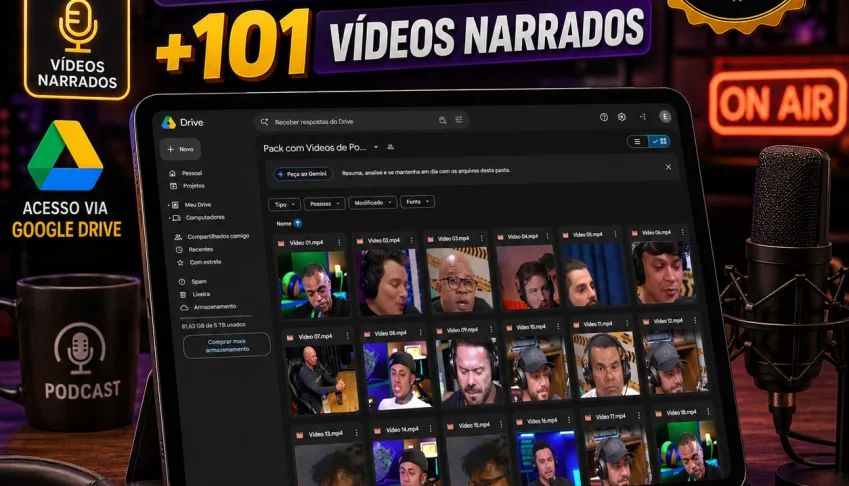Click the shared people icon beside folder title
This screenshot has width=849, height=486.
pyautogui.click(x=390, y=147)
